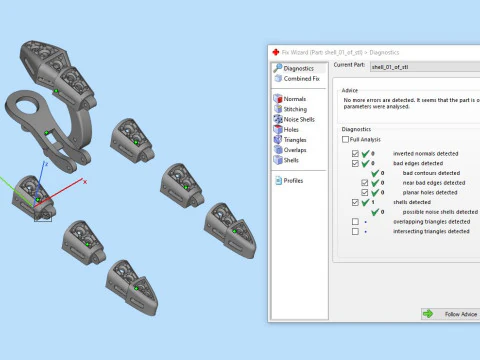Click the Profiles label in sidebar
480x360 pixels.
(293, 181)
